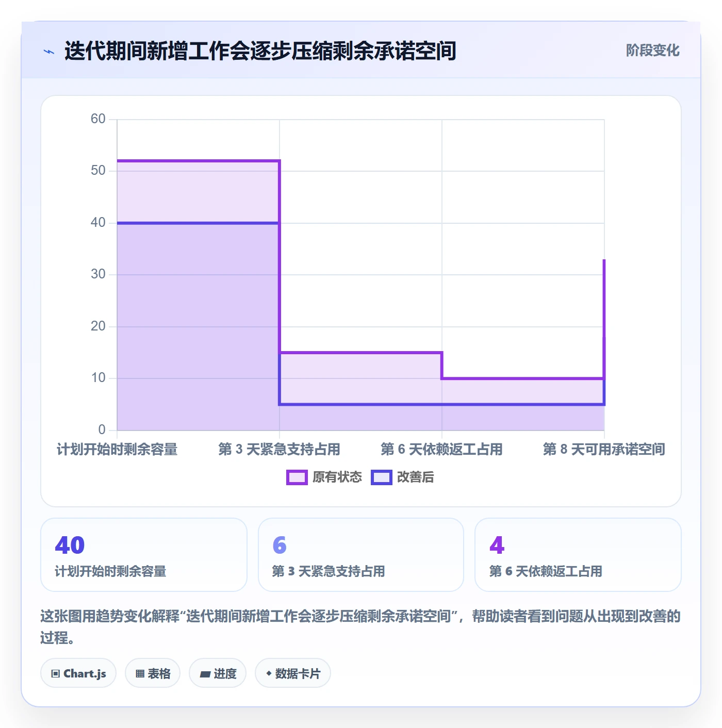
Task: Click the y-axis value 60
Action: 98,119
